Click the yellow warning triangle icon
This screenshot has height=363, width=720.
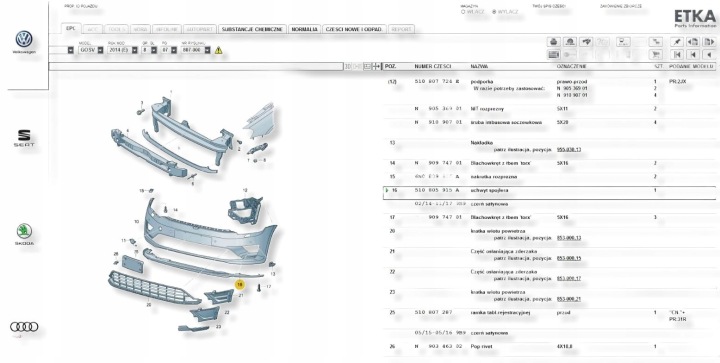point(219,50)
